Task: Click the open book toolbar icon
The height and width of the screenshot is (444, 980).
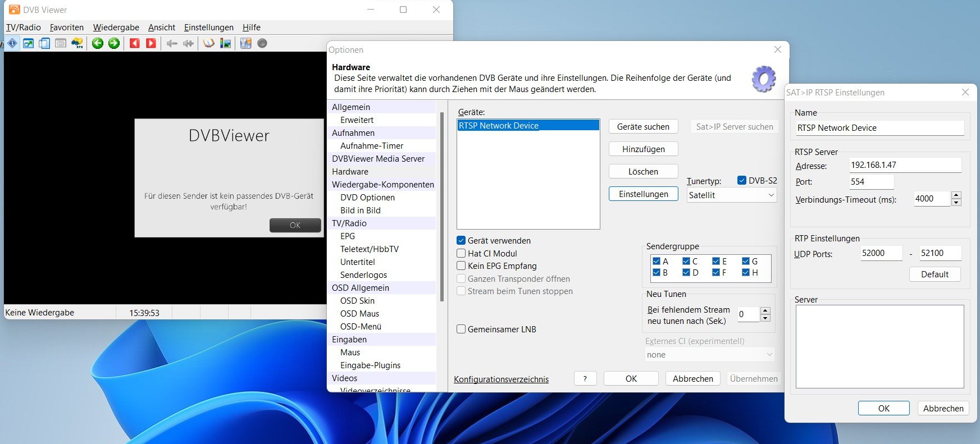Action: (x=209, y=43)
